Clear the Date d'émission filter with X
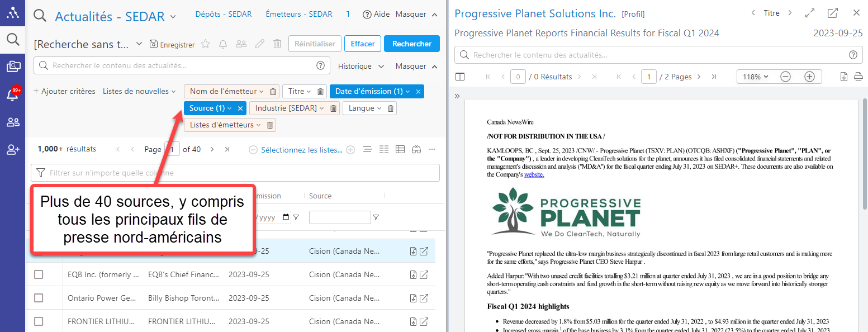Viewport: 868px width, 332px height. point(419,92)
